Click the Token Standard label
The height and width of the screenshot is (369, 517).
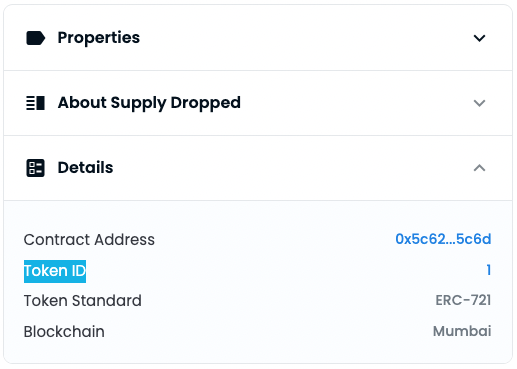click(83, 301)
